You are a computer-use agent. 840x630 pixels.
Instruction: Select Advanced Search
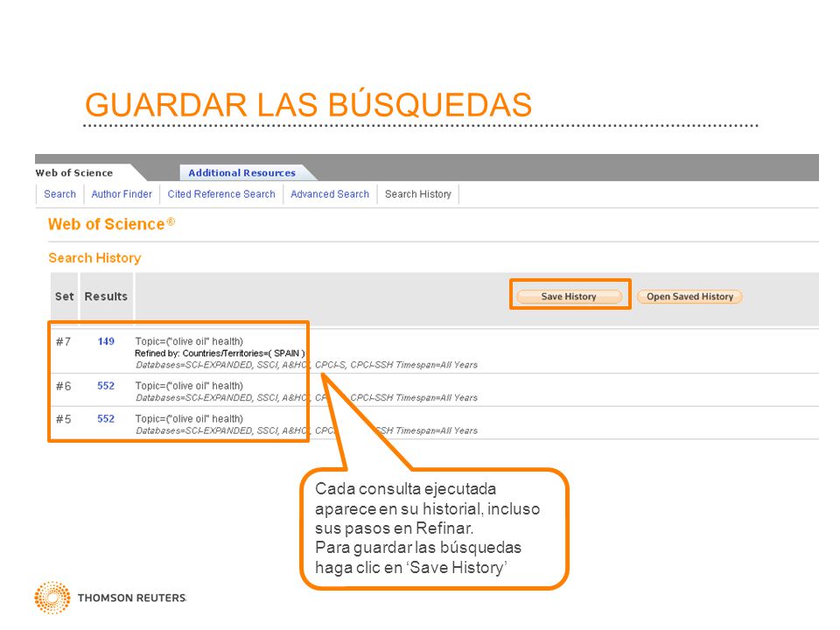point(330,194)
